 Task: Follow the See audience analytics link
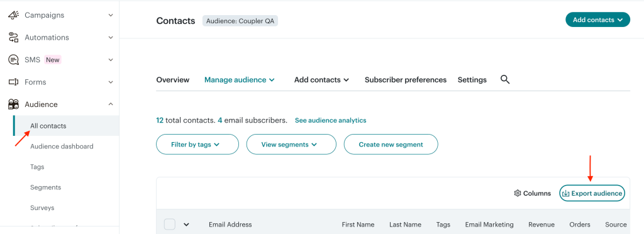click(x=331, y=120)
